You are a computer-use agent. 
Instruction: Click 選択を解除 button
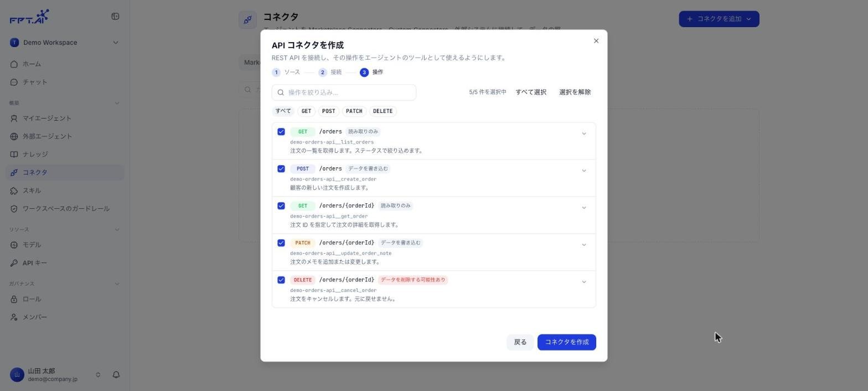click(x=575, y=92)
